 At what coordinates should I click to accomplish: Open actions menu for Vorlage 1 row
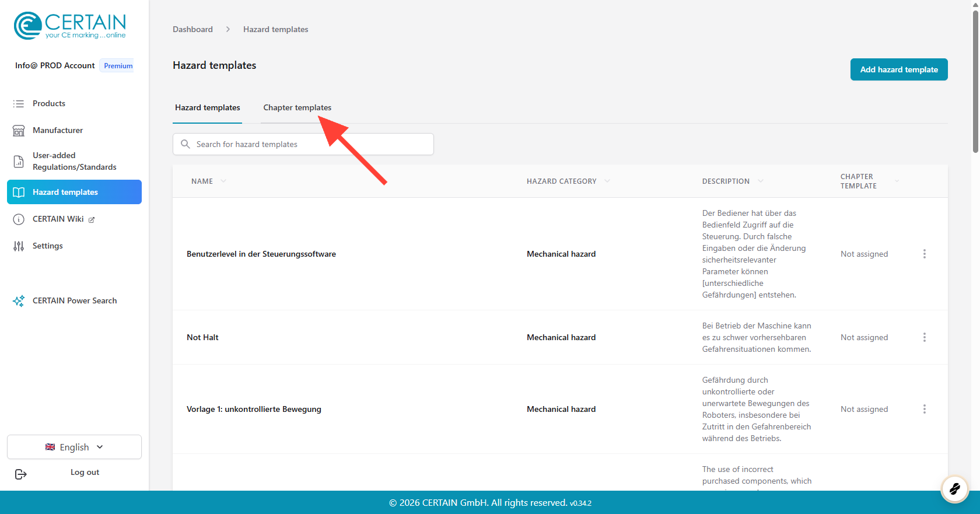pyautogui.click(x=925, y=409)
